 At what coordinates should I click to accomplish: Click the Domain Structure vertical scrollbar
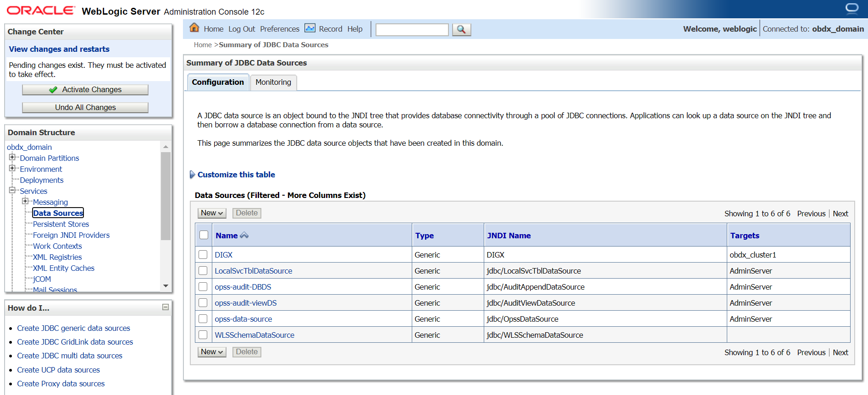click(x=166, y=197)
